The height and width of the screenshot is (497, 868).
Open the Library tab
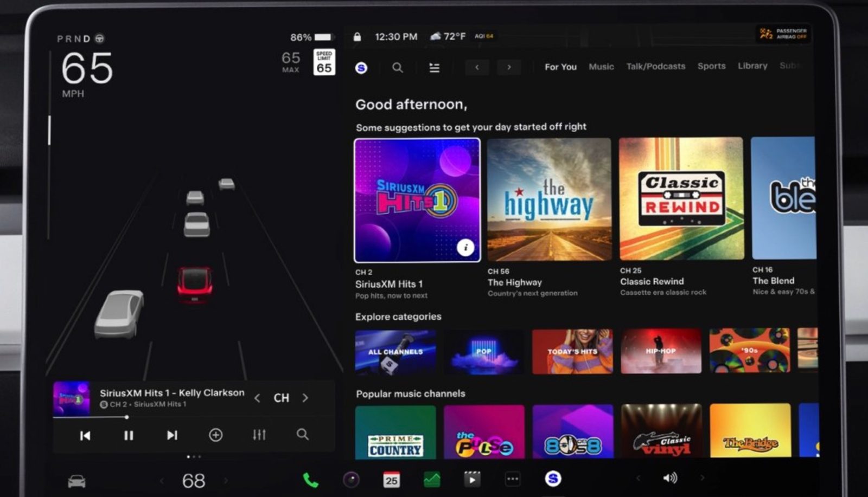point(752,66)
